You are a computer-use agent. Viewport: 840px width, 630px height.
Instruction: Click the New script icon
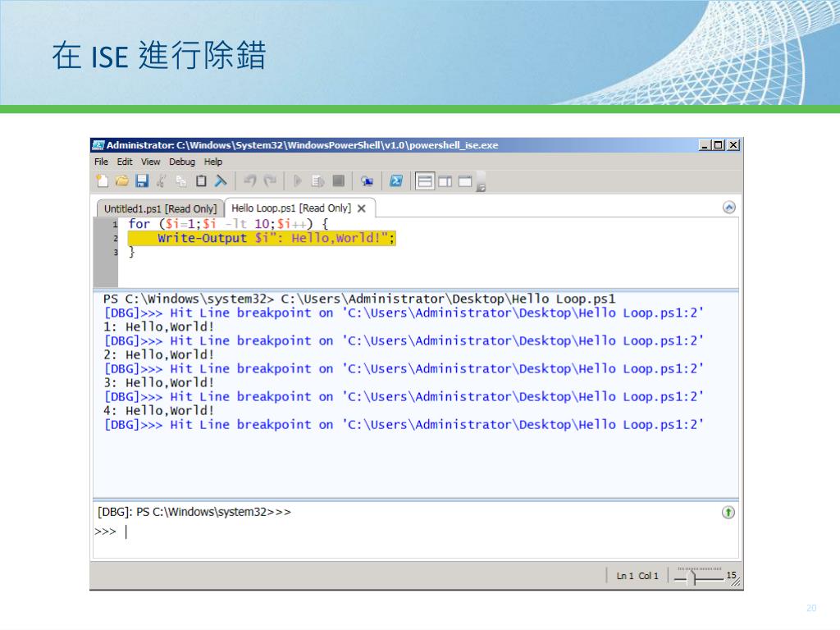(x=102, y=181)
